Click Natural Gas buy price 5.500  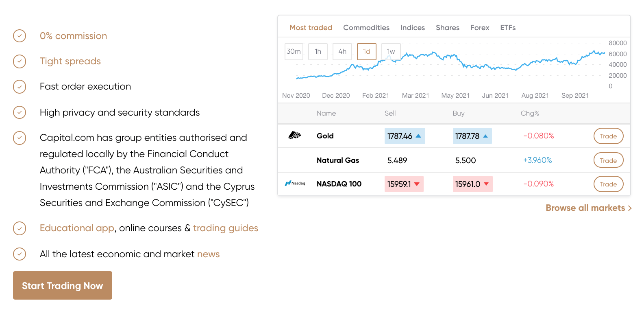466,160
